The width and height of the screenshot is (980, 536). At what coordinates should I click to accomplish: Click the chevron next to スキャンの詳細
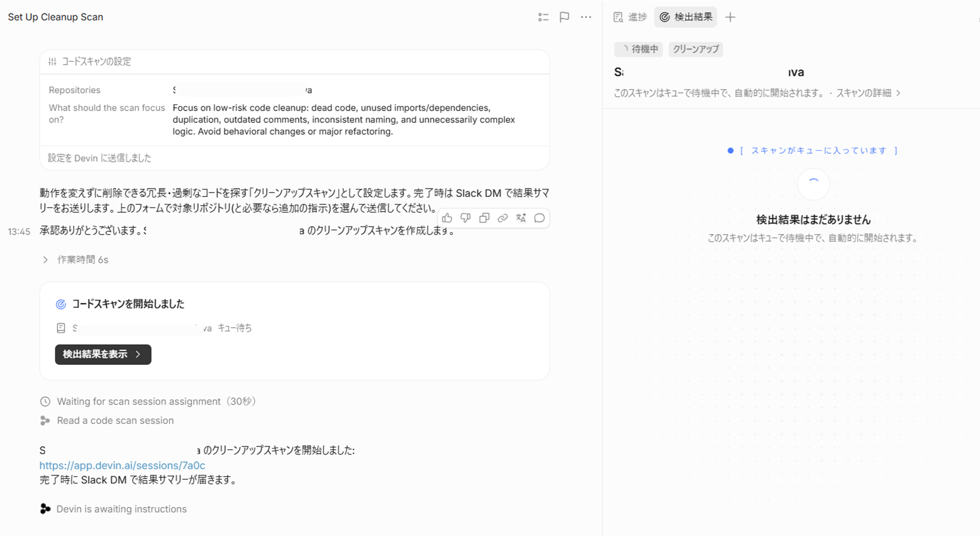(898, 93)
